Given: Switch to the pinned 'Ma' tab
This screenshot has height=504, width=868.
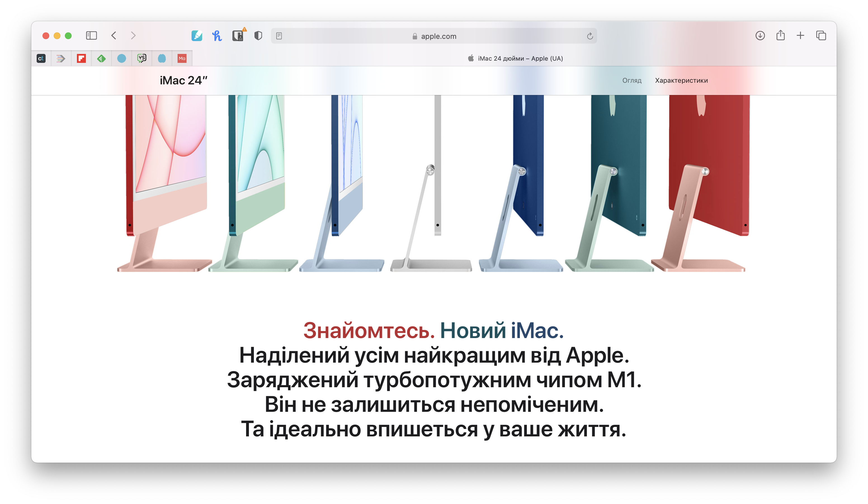Looking at the screenshot, I should point(182,58).
